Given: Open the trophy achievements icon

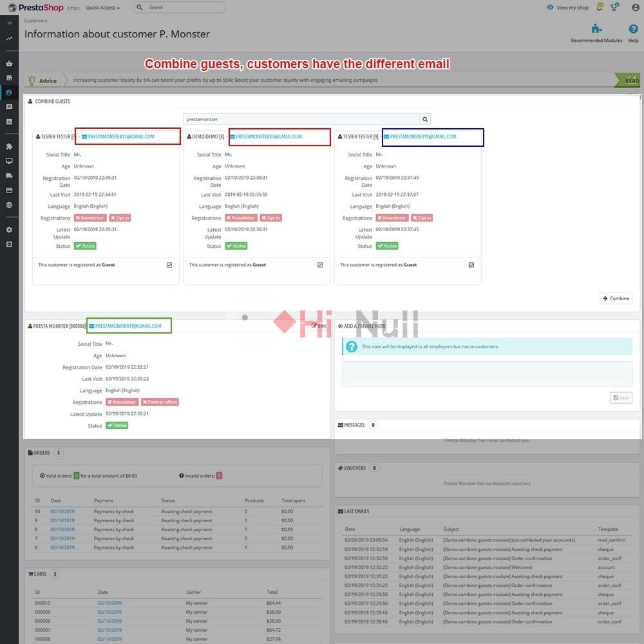Looking at the screenshot, I should [x=614, y=7].
